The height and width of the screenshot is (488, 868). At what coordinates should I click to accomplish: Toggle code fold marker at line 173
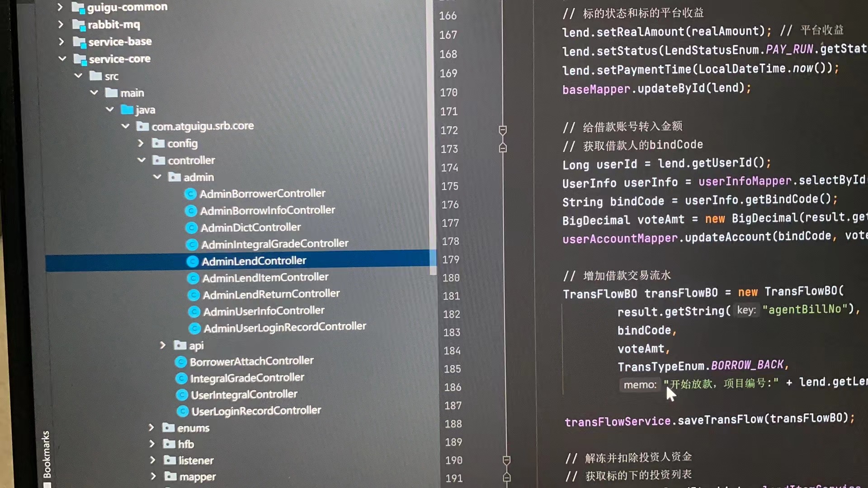(x=503, y=148)
